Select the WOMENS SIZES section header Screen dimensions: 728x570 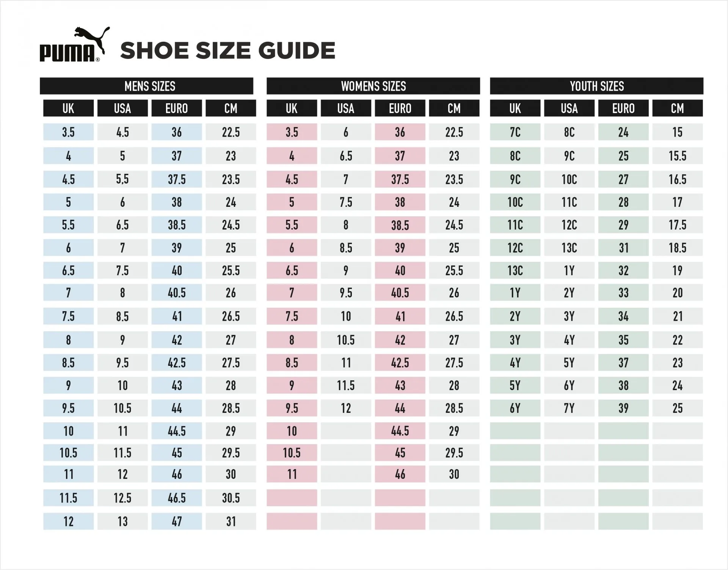click(373, 86)
